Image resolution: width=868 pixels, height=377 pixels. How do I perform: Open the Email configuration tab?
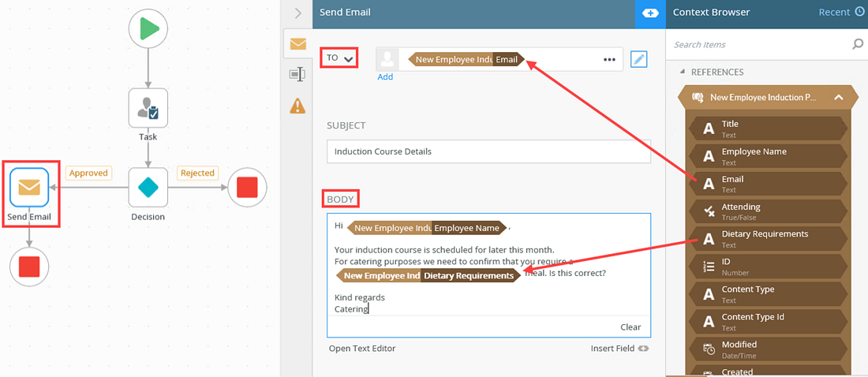[x=297, y=43]
